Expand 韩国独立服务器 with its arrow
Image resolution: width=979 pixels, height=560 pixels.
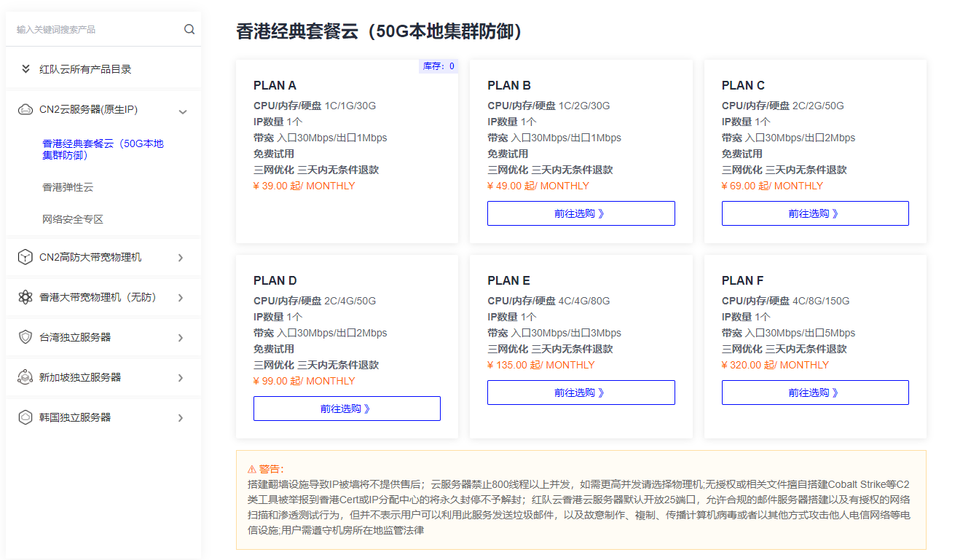[181, 418]
